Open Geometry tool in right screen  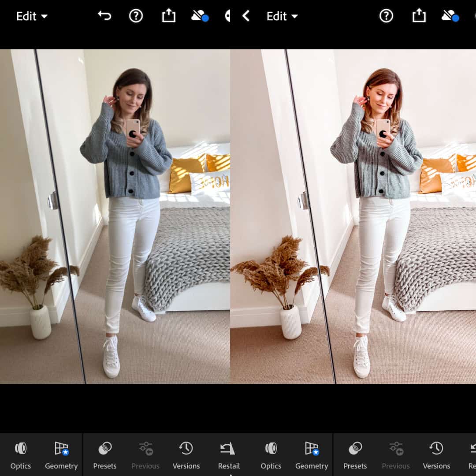[x=312, y=455]
